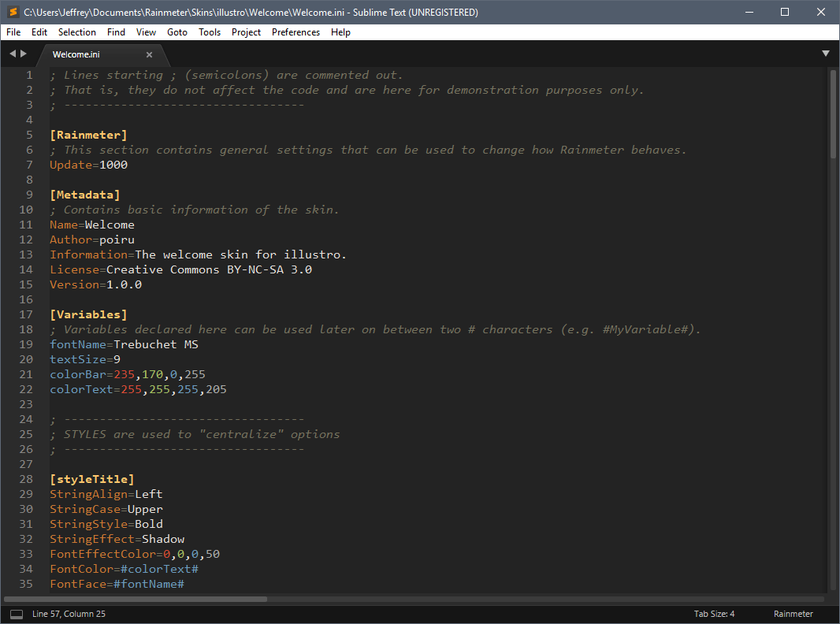
Task: Click fontName=Trebuchet MS line
Action: tap(124, 345)
